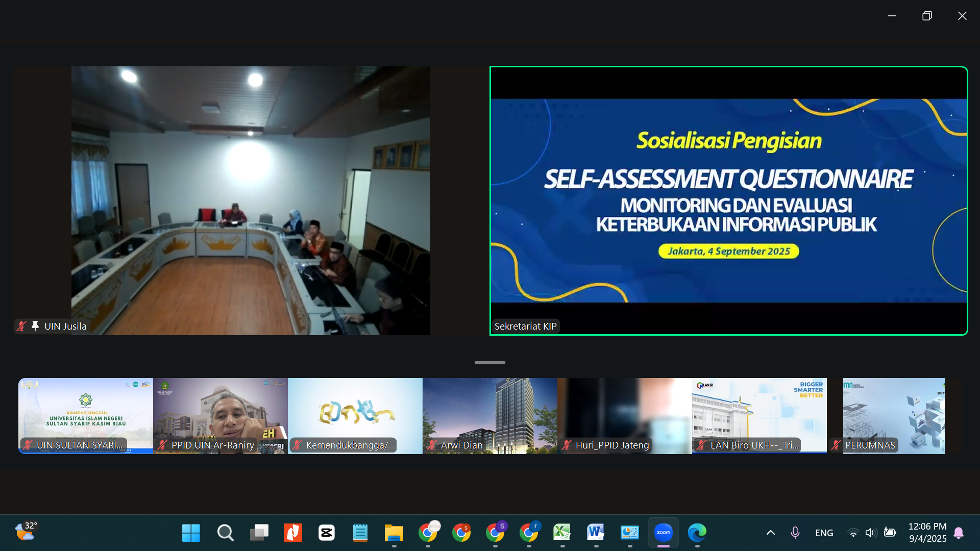Open the Notepad app from the taskbar
Viewport: 980px width, 551px height.
coord(360,533)
